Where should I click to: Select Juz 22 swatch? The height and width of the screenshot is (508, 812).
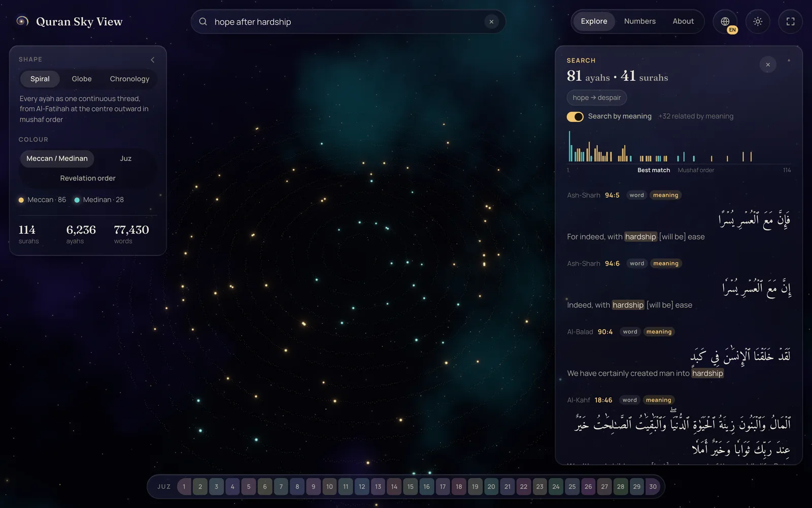coord(524,487)
